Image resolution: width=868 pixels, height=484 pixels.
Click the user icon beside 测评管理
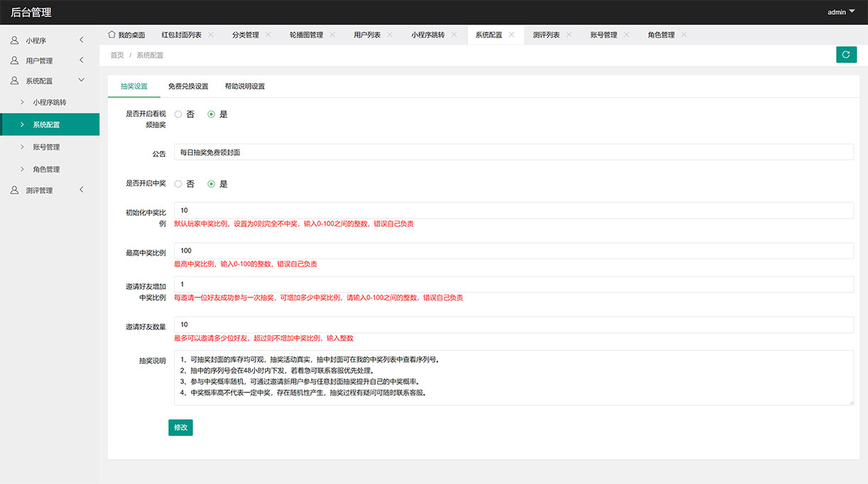click(14, 190)
